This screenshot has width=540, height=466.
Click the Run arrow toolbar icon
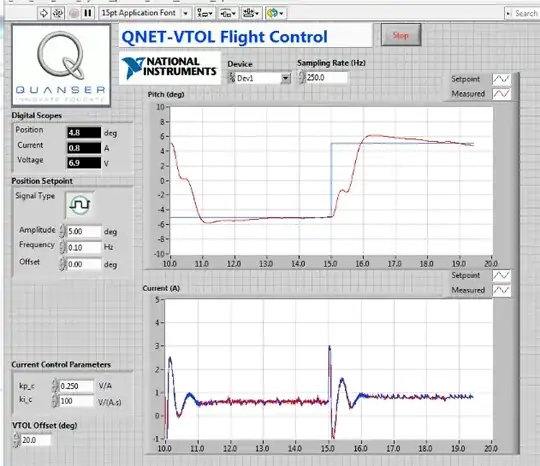click(x=44, y=13)
